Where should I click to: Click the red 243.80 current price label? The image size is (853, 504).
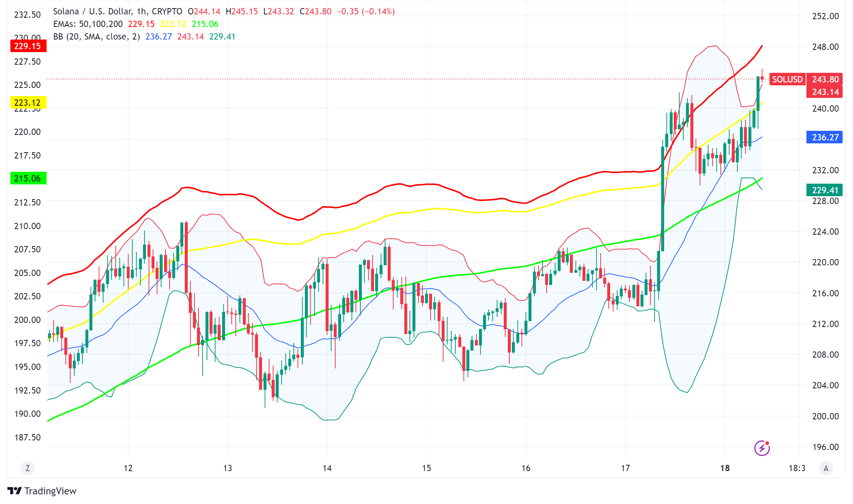[825, 79]
